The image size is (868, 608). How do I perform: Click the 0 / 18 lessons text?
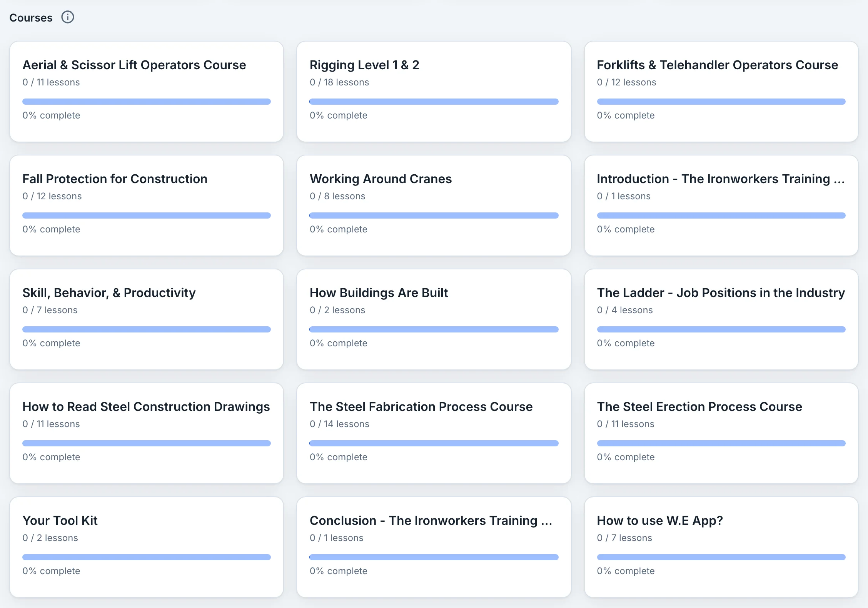[x=339, y=82]
